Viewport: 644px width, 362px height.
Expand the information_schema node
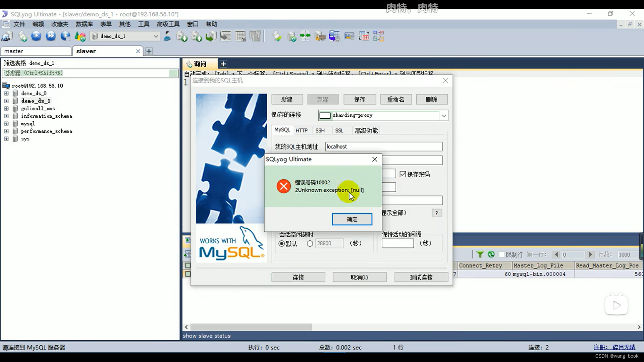click(x=6, y=116)
